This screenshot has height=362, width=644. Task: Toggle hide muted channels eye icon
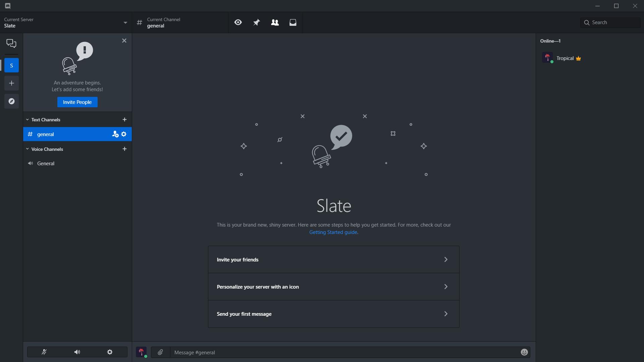tap(238, 22)
